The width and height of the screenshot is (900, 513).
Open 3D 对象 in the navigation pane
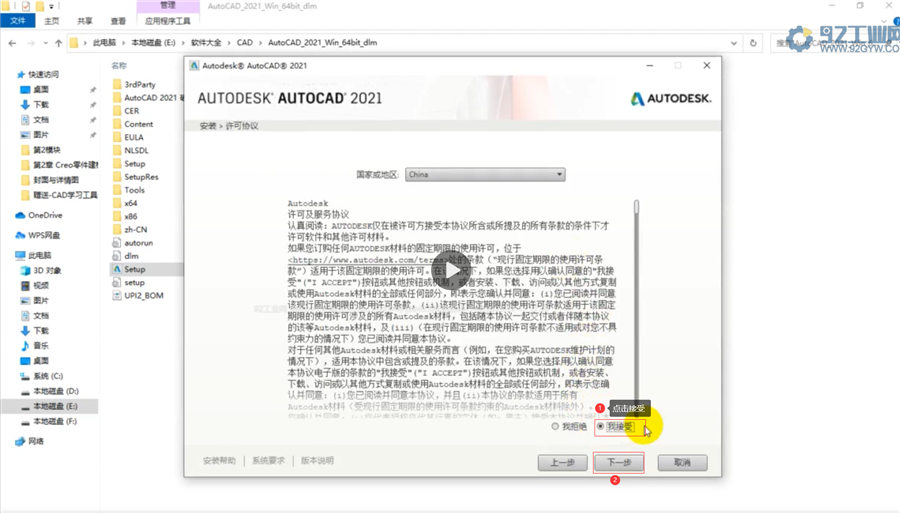47,270
